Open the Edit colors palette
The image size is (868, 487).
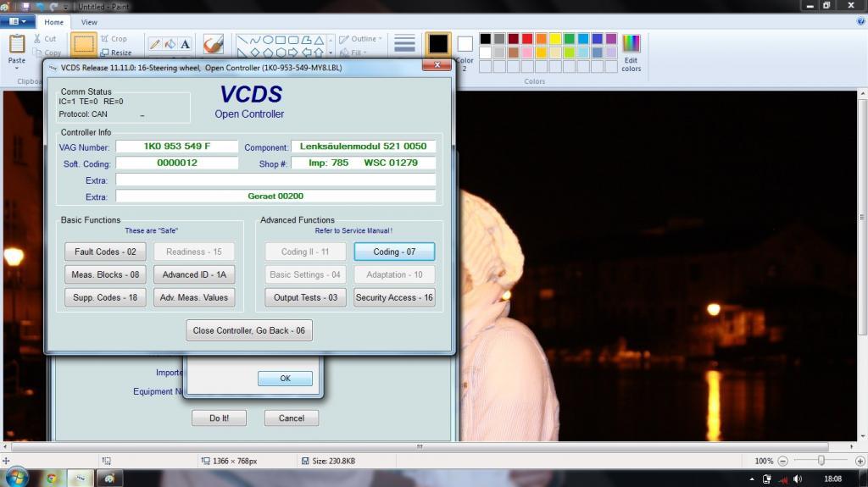(631, 53)
